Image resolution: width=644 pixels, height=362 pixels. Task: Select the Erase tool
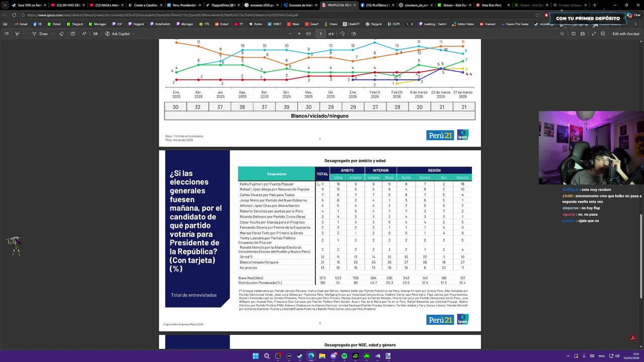tap(61, 34)
